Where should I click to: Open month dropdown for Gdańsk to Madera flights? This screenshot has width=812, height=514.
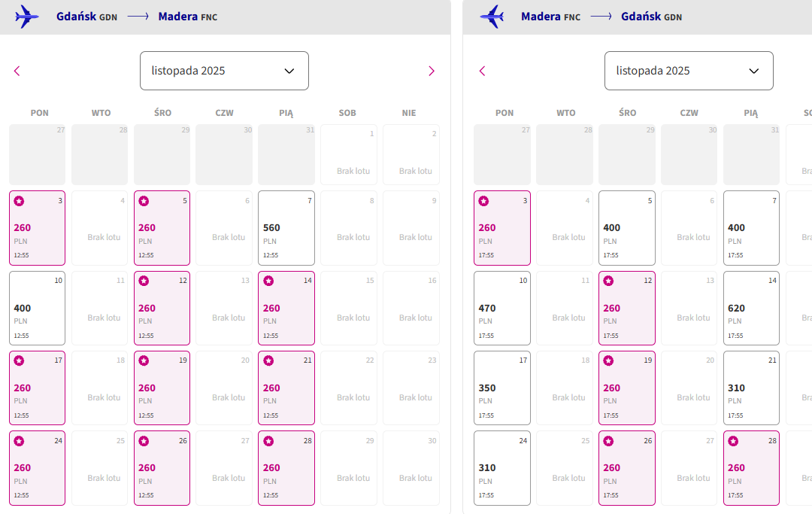tap(224, 71)
